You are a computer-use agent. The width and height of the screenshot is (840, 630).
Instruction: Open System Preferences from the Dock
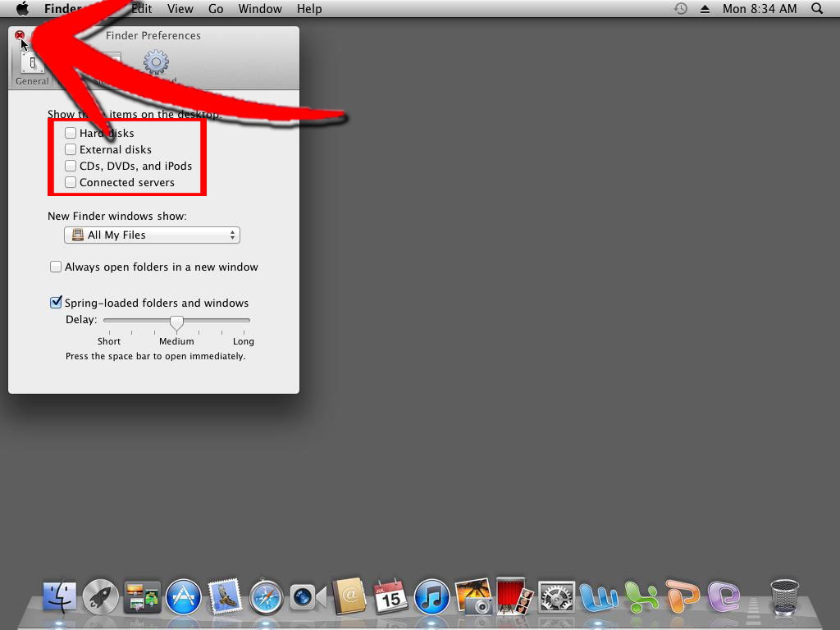pos(557,596)
